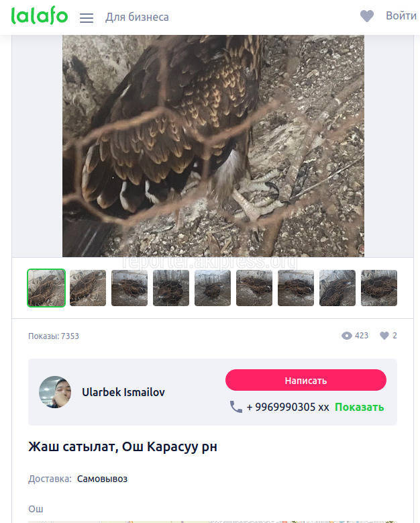This screenshot has width=420, height=523.
Task: Click the views eye icon
Action: coord(347,336)
